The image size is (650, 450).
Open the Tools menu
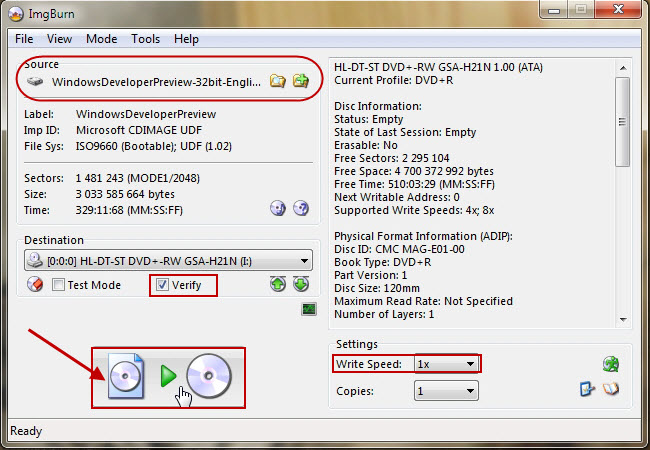click(x=146, y=39)
